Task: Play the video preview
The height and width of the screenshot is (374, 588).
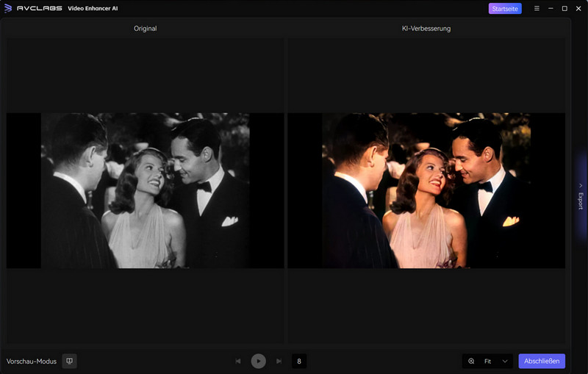Action: (259, 361)
